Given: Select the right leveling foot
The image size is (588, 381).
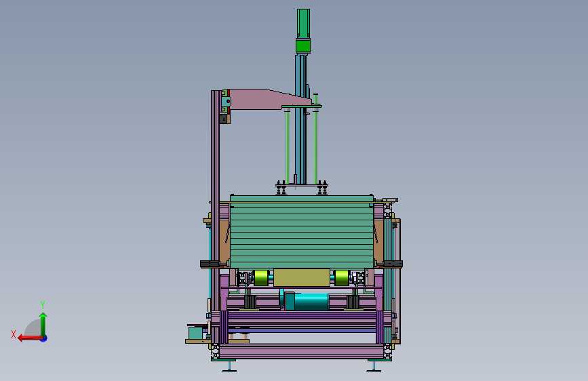Looking at the screenshot, I should tap(374, 366).
